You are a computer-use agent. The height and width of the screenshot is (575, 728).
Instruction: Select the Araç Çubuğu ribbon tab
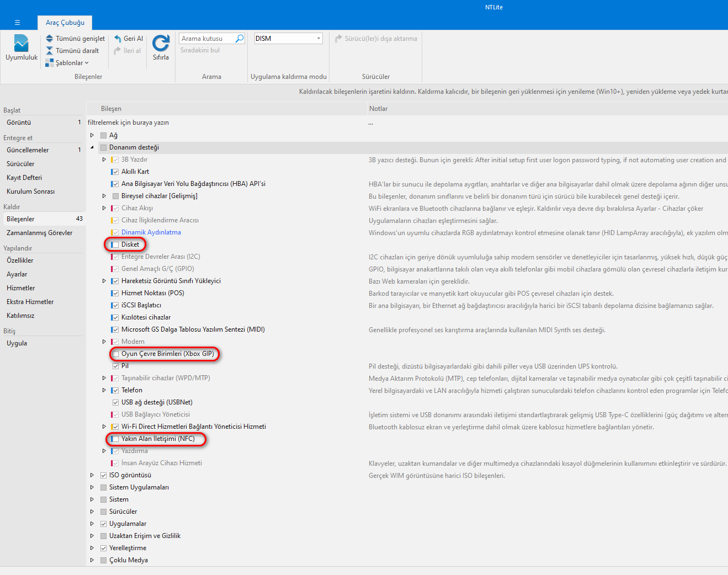[x=65, y=23]
